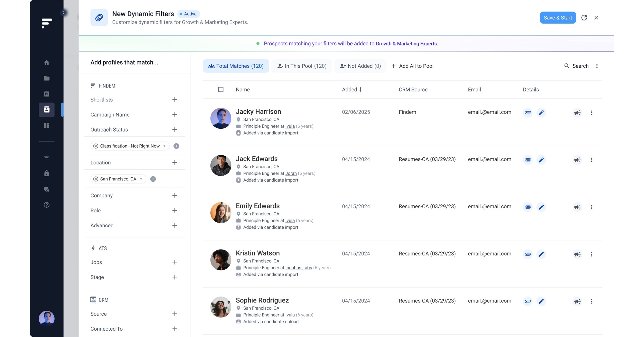Viewport: 644px width, 337px height.
Task: Toggle the select-all checkbox in table header
Action: click(x=221, y=89)
